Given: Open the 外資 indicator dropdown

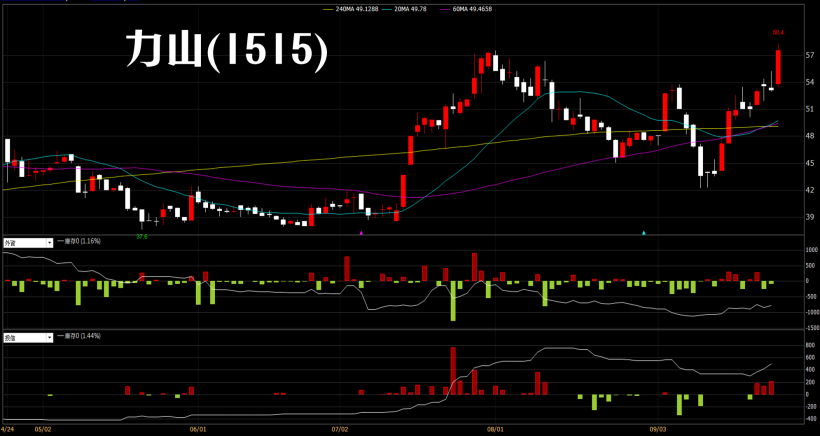Looking at the screenshot, I should (x=28, y=243).
